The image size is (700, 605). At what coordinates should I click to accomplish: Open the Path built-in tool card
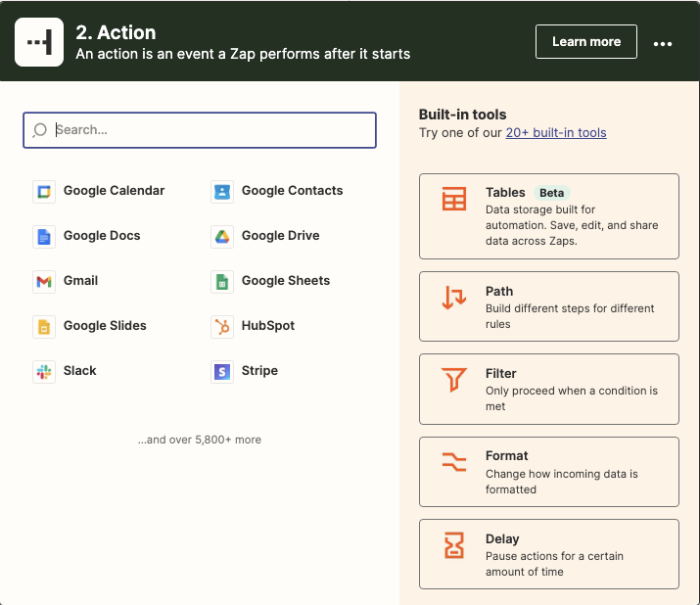coord(548,306)
